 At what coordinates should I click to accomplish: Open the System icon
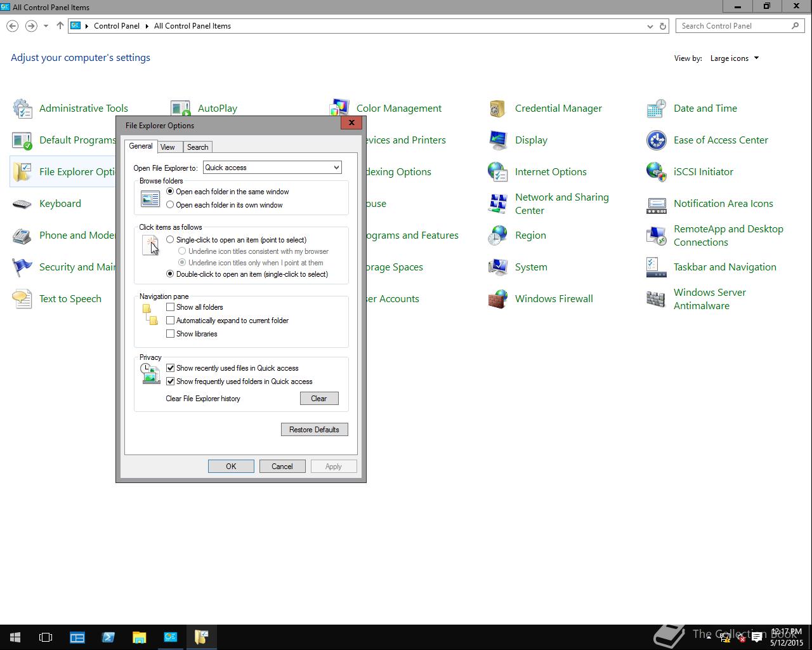point(498,267)
